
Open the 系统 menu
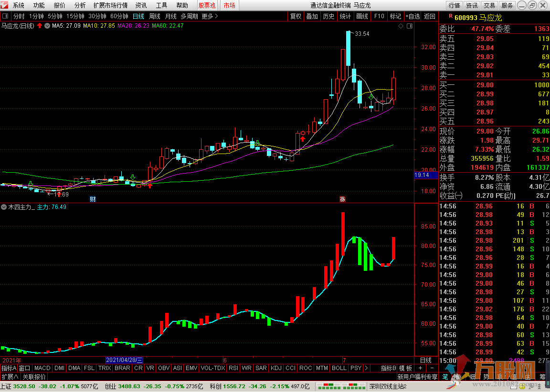point(19,5)
